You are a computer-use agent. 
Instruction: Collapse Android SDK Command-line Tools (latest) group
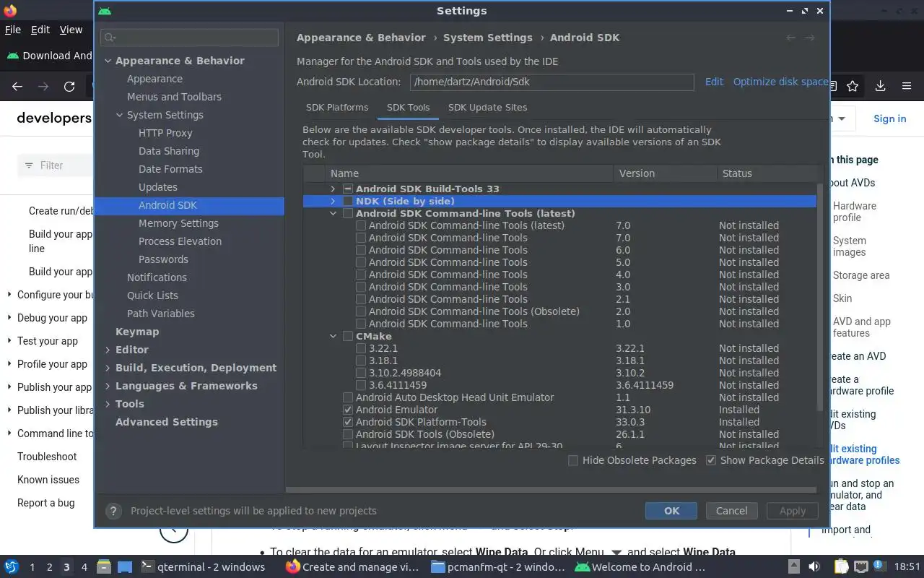333,214
